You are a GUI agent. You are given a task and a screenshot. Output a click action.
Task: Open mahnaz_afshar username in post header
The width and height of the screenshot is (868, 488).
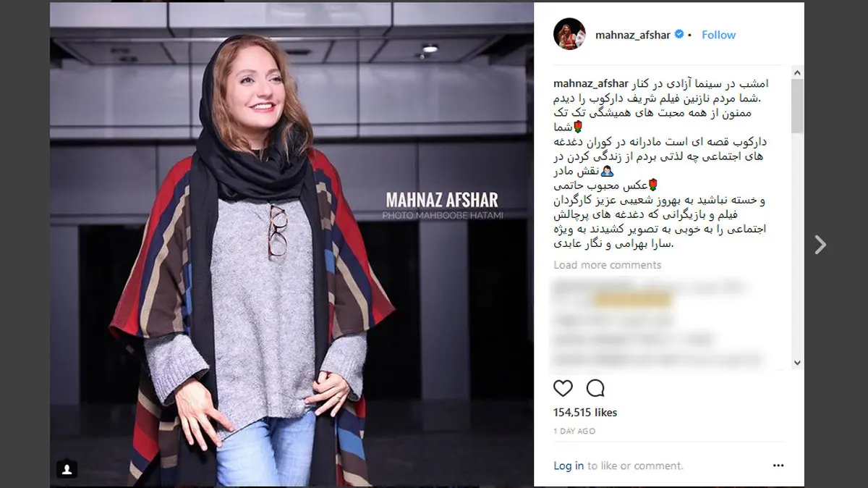(x=632, y=35)
